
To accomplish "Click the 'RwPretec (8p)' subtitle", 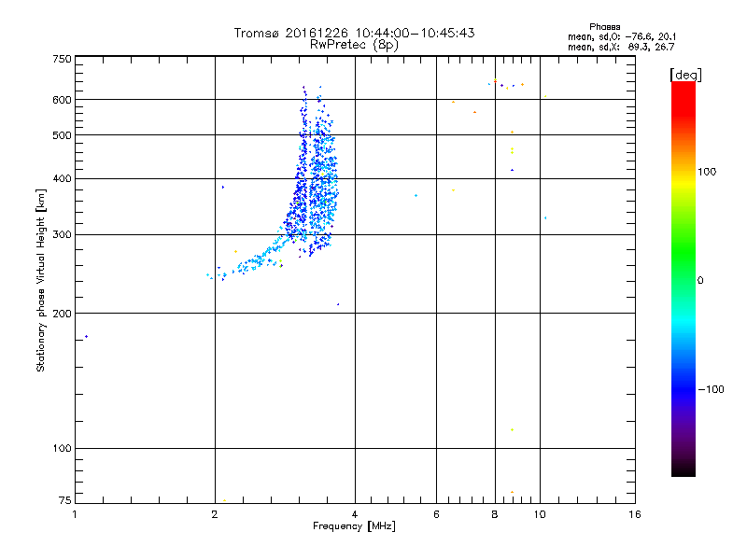I will pos(354,45).
